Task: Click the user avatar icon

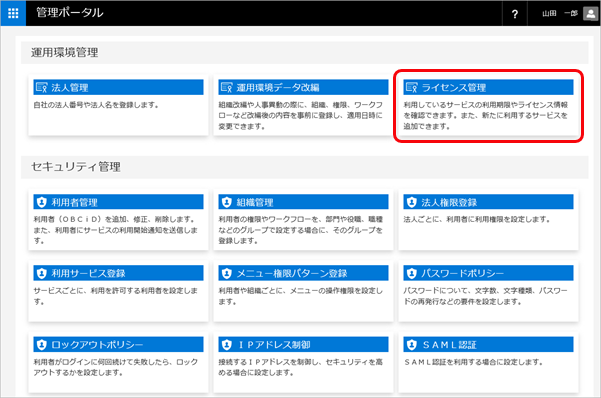Action: (x=590, y=14)
